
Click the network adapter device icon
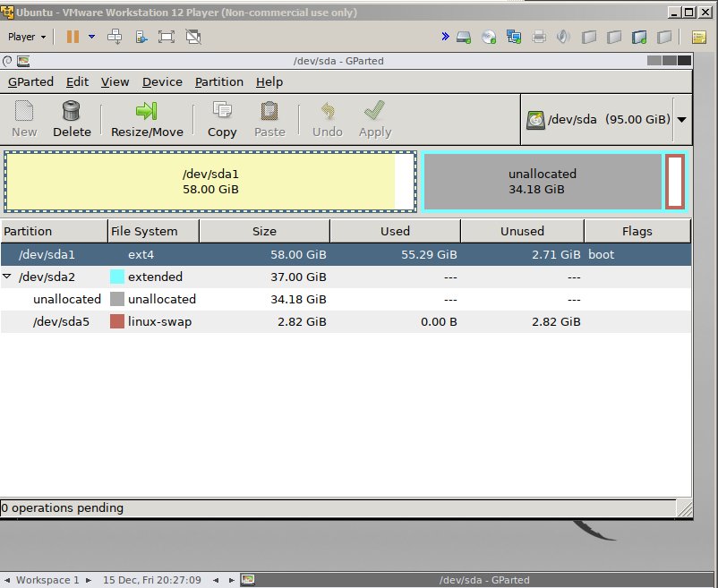pos(514,37)
